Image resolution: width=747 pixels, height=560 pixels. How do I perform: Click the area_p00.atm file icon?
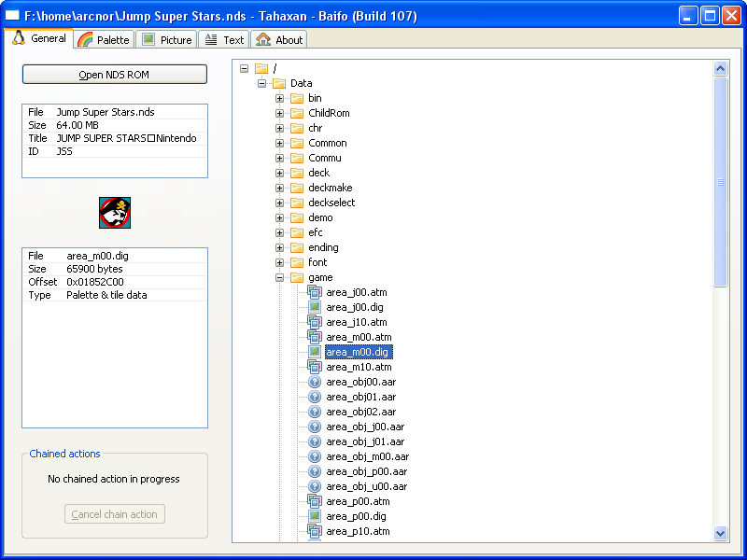pyautogui.click(x=315, y=501)
